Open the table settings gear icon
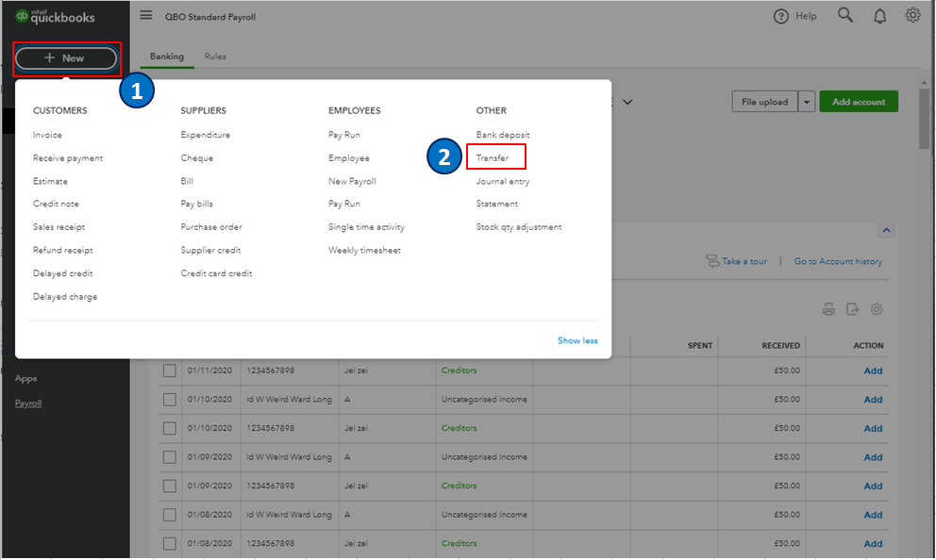Viewport: 936px width, 560px height. tap(877, 309)
